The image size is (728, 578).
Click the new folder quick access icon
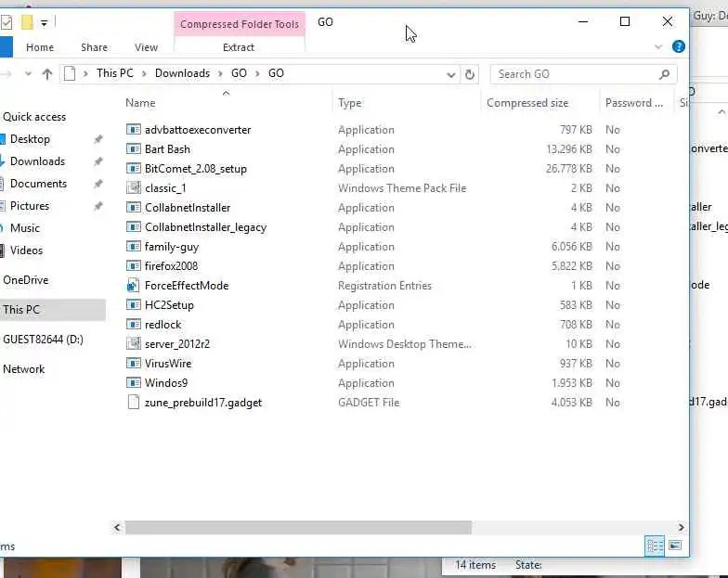[x=28, y=22]
